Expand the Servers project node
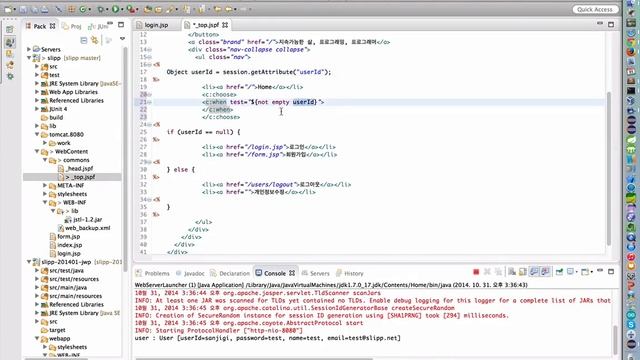This screenshot has width=640, height=360. click(29, 49)
